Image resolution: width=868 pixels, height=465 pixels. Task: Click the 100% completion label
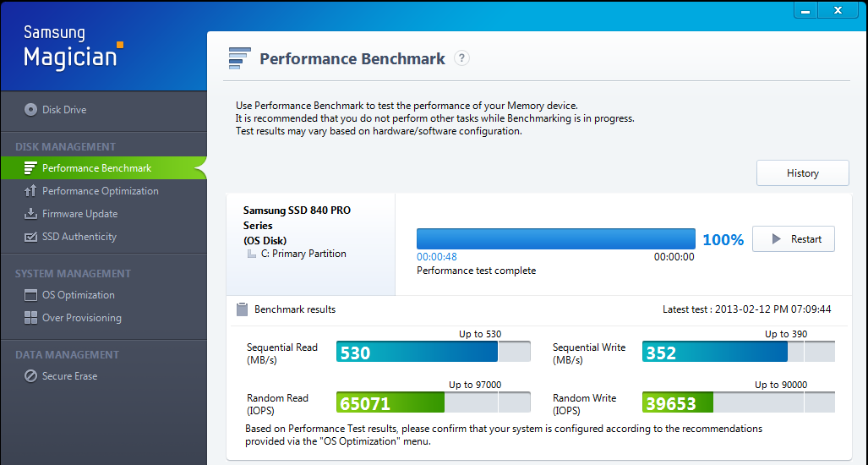(723, 240)
